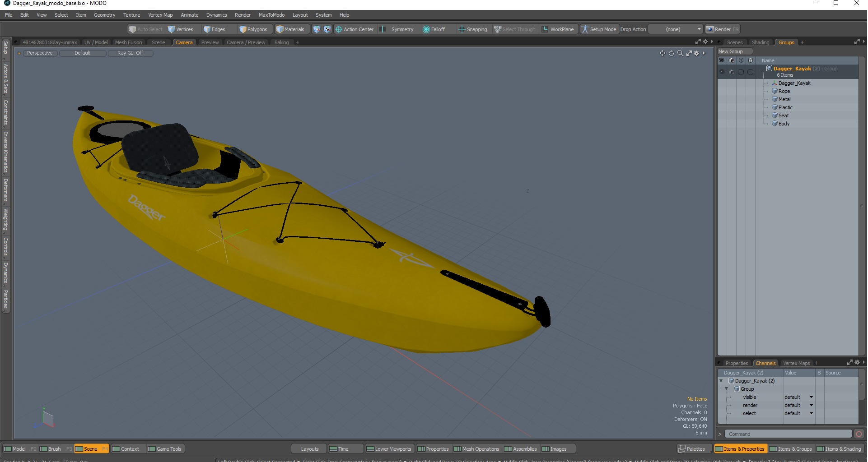
Task: Click the New Group button
Action: tap(734, 51)
